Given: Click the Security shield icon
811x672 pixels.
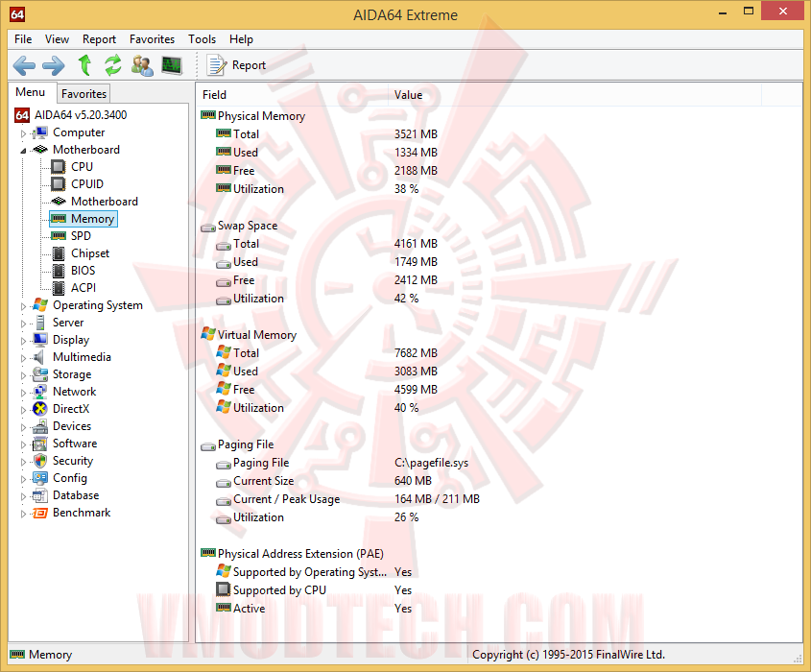Looking at the screenshot, I should (40, 461).
